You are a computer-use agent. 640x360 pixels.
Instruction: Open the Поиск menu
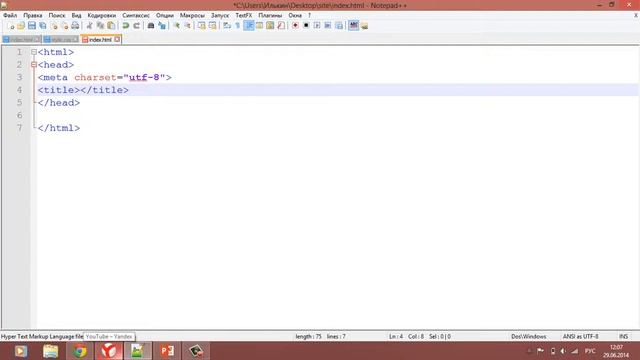point(57,16)
